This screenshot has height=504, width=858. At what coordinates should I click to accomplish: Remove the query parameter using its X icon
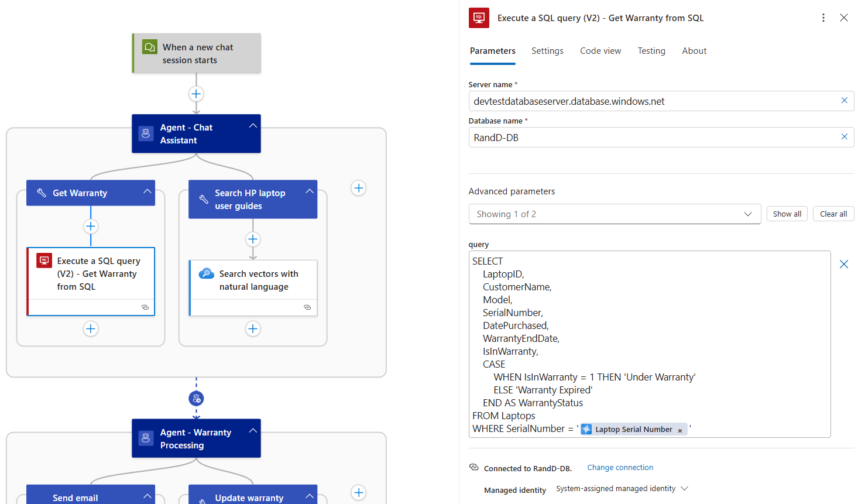tap(844, 264)
